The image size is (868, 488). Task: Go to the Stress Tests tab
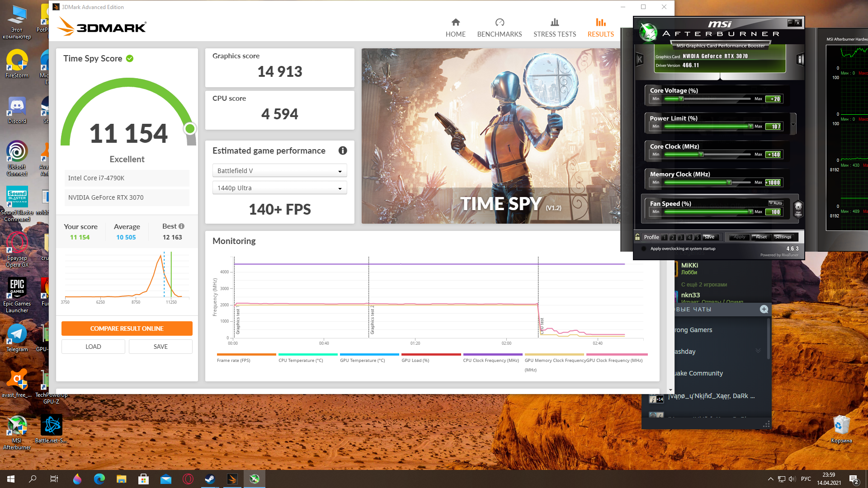pos(554,28)
